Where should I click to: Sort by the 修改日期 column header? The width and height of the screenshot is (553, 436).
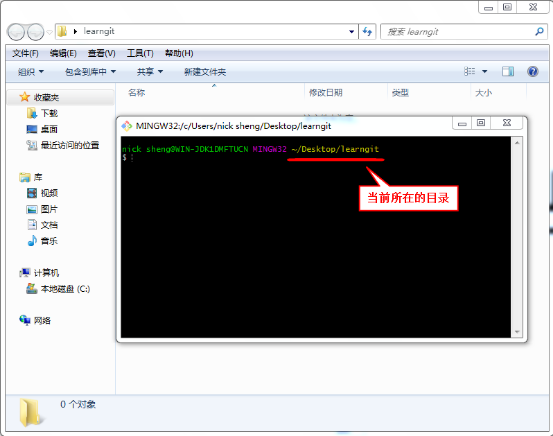326,93
